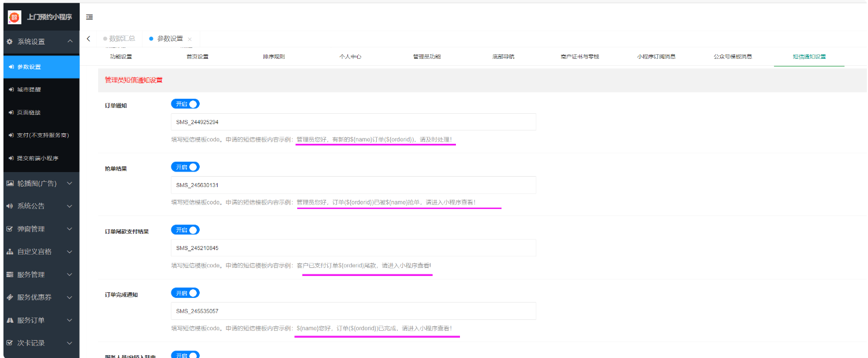The image size is (868, 358).
Task: Switch to the 数据汇总 page tab
Action: (x=119, y=39)
